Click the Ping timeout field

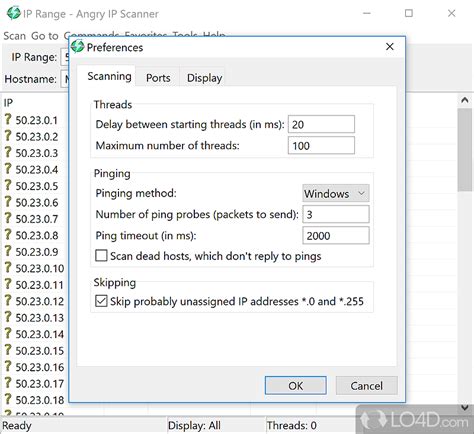tap(336, 235)
